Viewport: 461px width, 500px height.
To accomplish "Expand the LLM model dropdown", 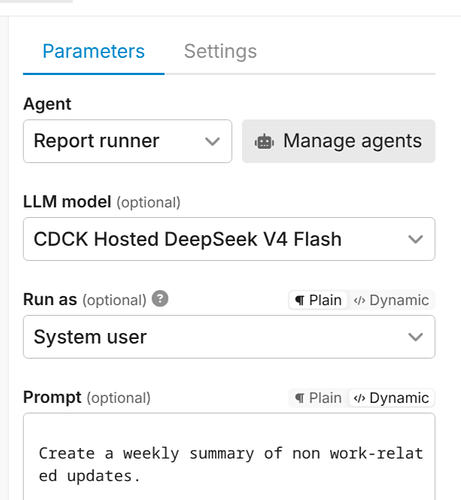I will (x=229, y=239).
